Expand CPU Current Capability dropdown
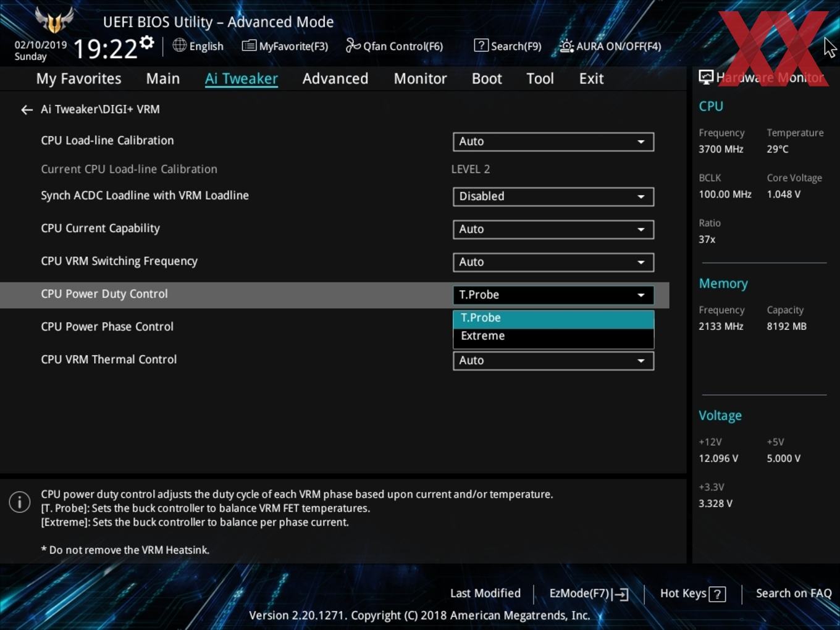 tap(553, 229)
